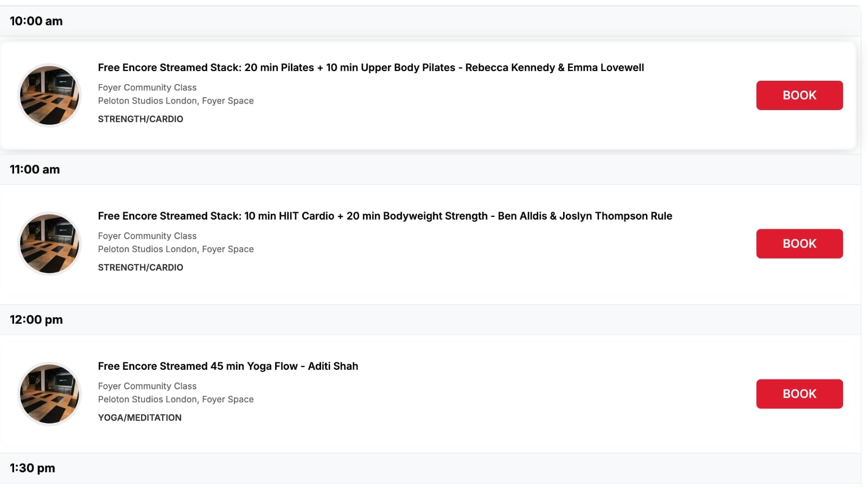Screen dimensions: 868x488
Task: Book the 10:00 am Pilates stack class
Action: (x=799, y=95)
